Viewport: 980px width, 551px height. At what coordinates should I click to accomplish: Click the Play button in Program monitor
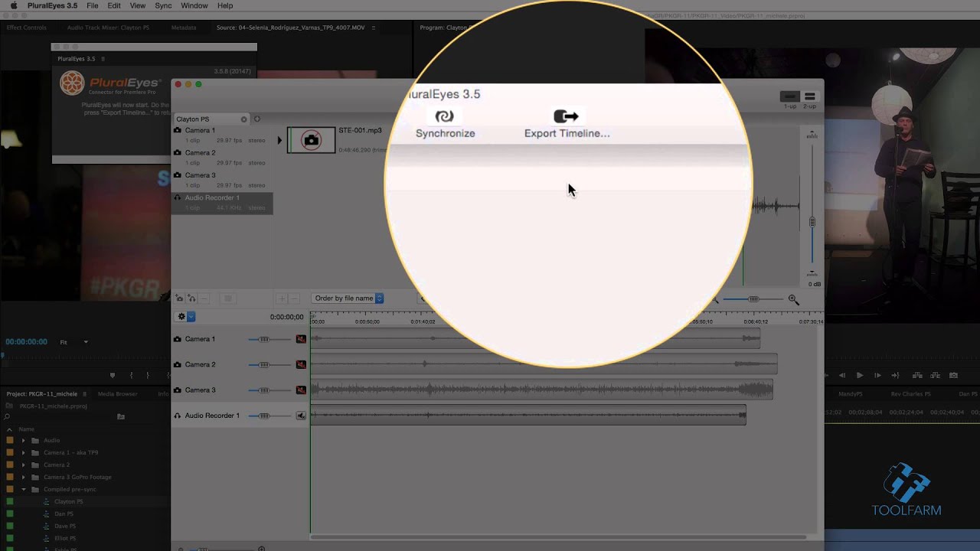click(860, 375)
